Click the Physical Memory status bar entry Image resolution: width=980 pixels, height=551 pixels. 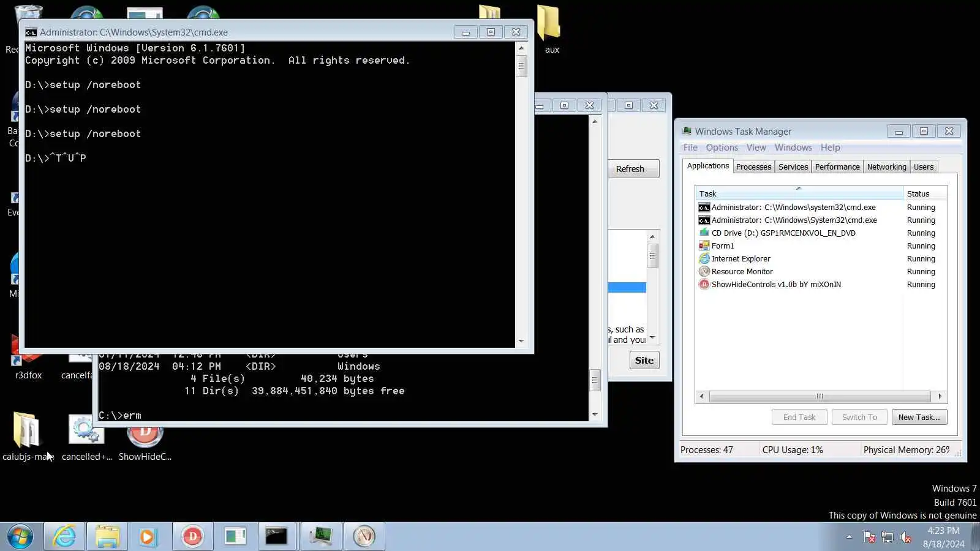click(907, 450)
